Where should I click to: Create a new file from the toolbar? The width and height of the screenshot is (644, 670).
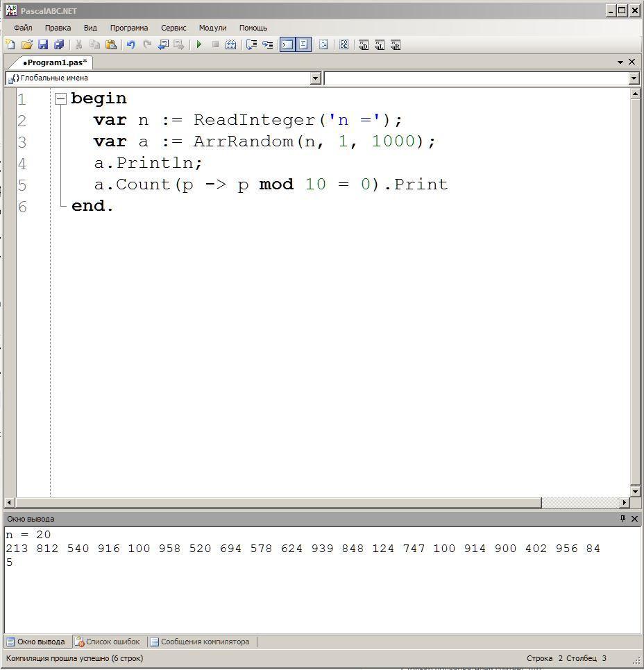click(x=10, y=44)
